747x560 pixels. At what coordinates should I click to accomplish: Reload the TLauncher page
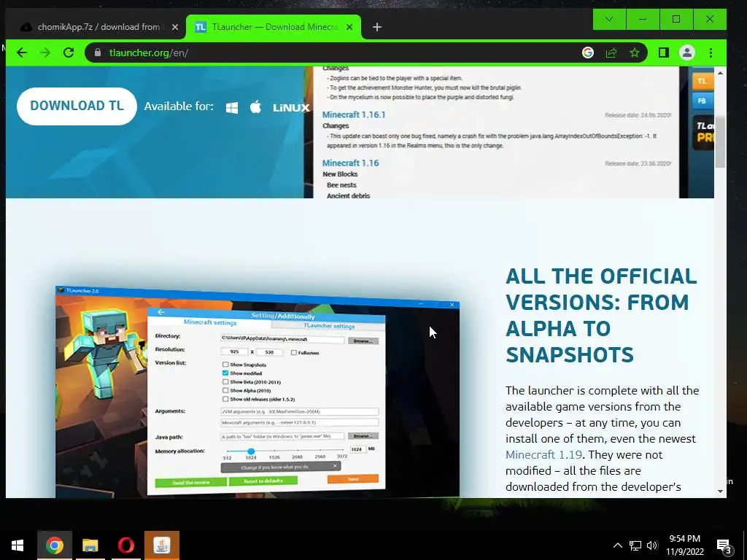click(69, 52)
